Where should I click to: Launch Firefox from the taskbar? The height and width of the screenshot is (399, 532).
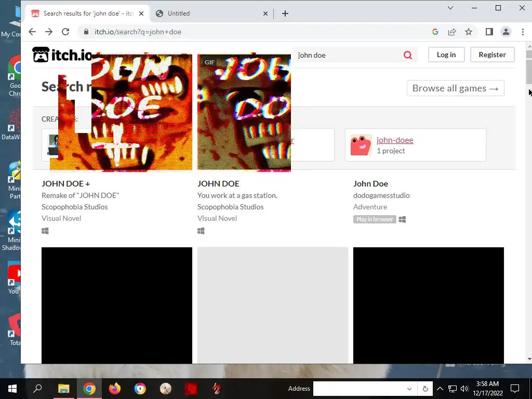[115, 389]
